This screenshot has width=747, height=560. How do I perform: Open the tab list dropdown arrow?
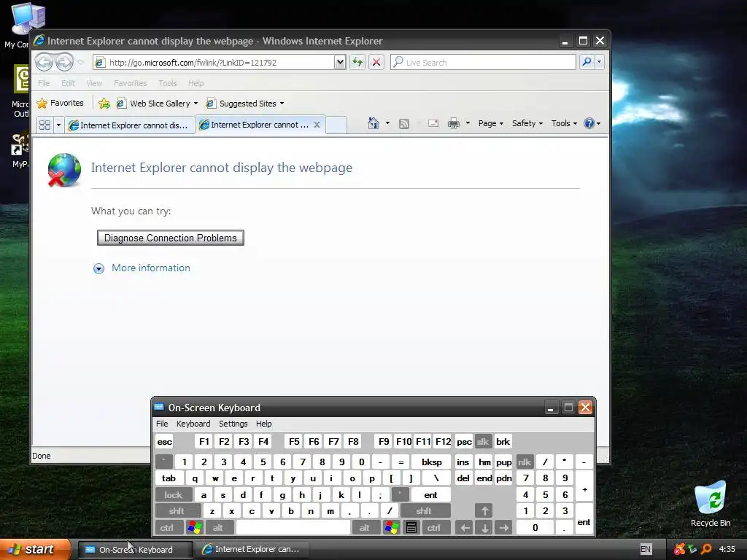click(x=58, y=125)
